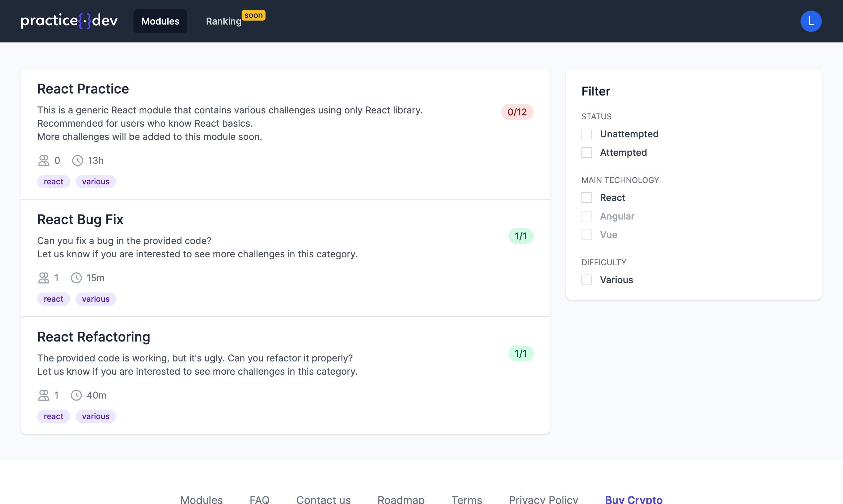The image size is (843, 504).
Task: Click the practice{;}dev logo
Action: point(70,21)
